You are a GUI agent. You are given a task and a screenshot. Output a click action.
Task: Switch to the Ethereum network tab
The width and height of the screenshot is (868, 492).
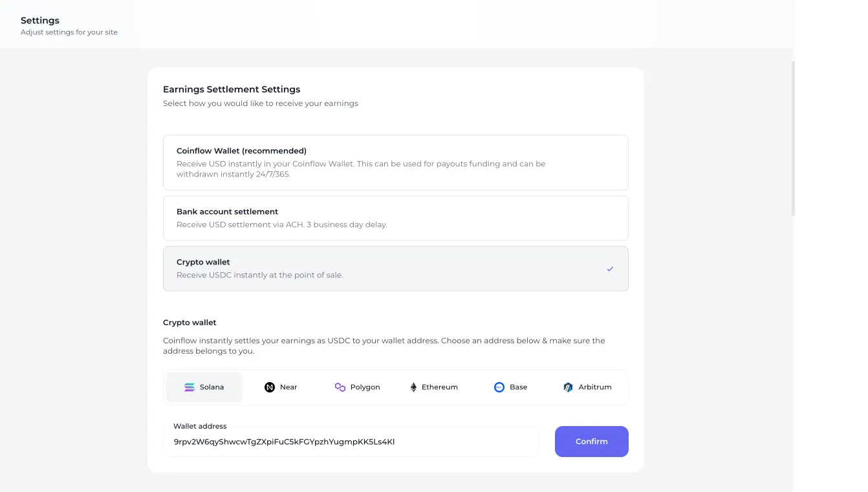click(433, 387)
